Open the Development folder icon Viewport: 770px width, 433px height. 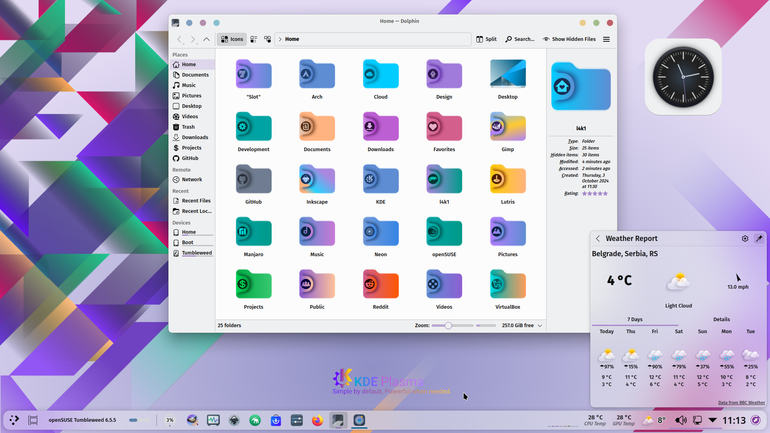pyautogui.click(x=253, y=127)
